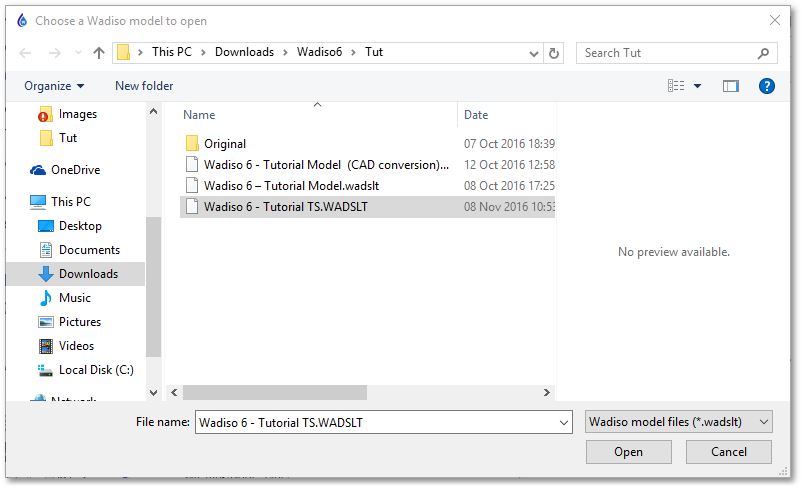This screenshot has height=489, width=802.
Task: Click the Cancel button
Action: click(x=728, y=452)
